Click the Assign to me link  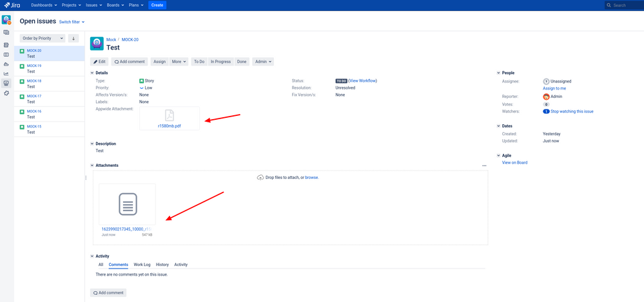coord(554,88)
